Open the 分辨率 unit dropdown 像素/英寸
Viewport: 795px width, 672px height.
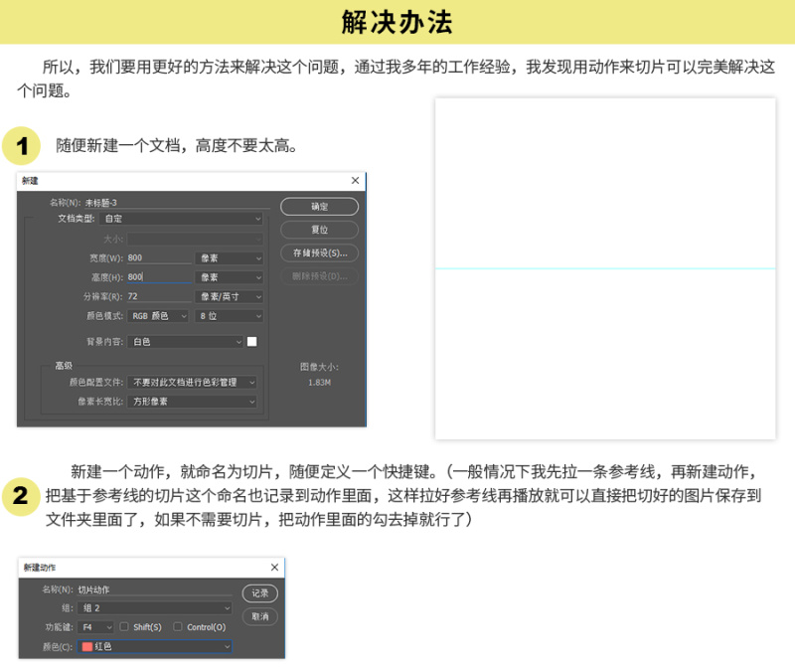[x=230, y=296]
